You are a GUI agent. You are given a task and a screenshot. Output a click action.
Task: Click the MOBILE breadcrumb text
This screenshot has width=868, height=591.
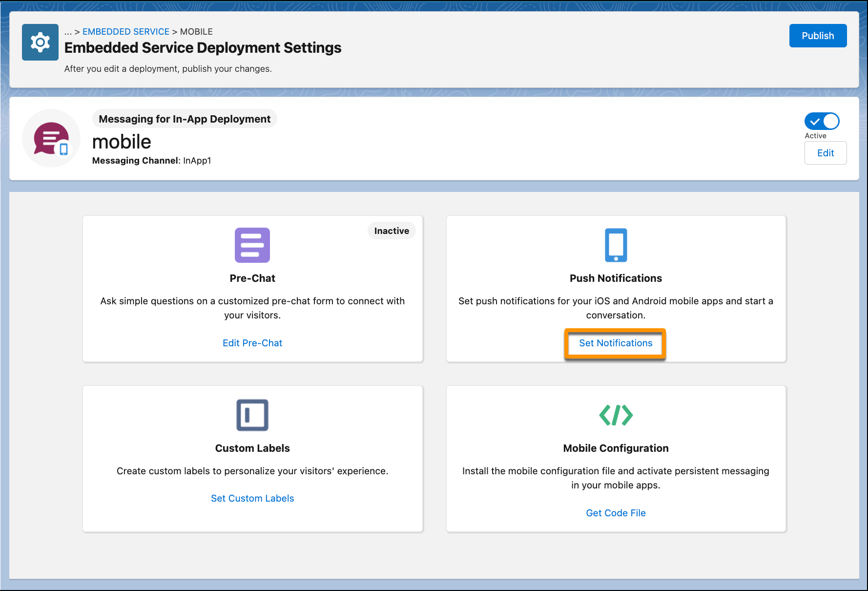click(196, 32)
